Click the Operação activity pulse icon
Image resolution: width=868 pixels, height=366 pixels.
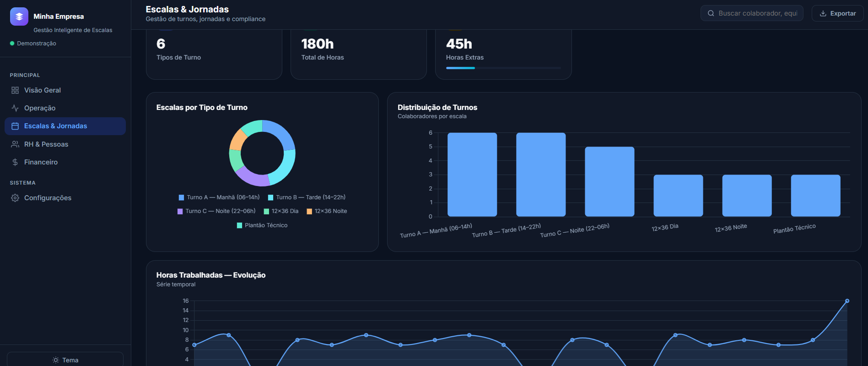(15, 108)
